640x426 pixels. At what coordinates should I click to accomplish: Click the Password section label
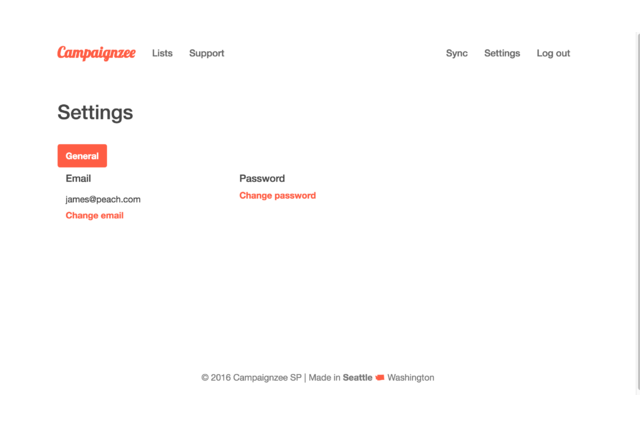[x=262, y=178]
